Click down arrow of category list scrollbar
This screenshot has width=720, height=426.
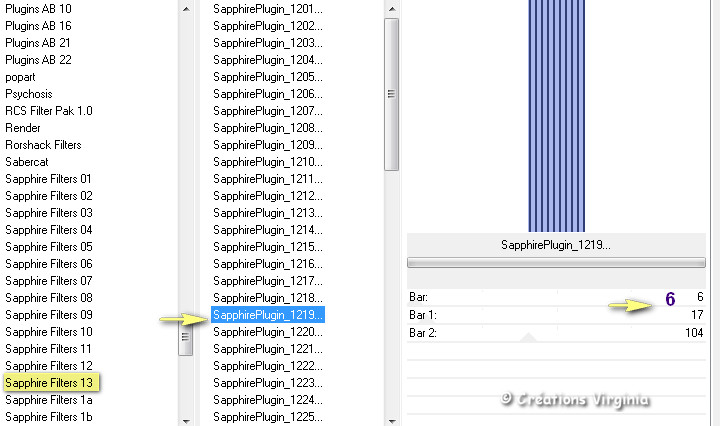point(186,420)
